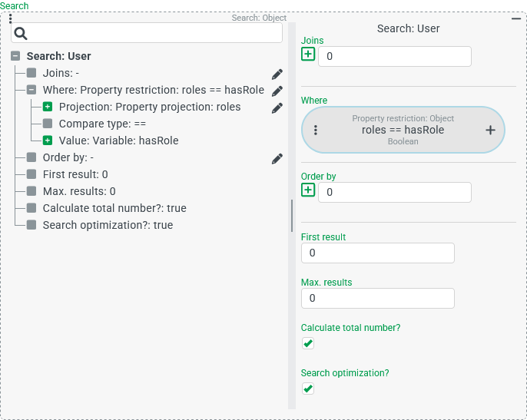The width and height of the screenshot is (527, 420).
Task: Click the pencil icon beside Joins row
Action: [277, 74]
